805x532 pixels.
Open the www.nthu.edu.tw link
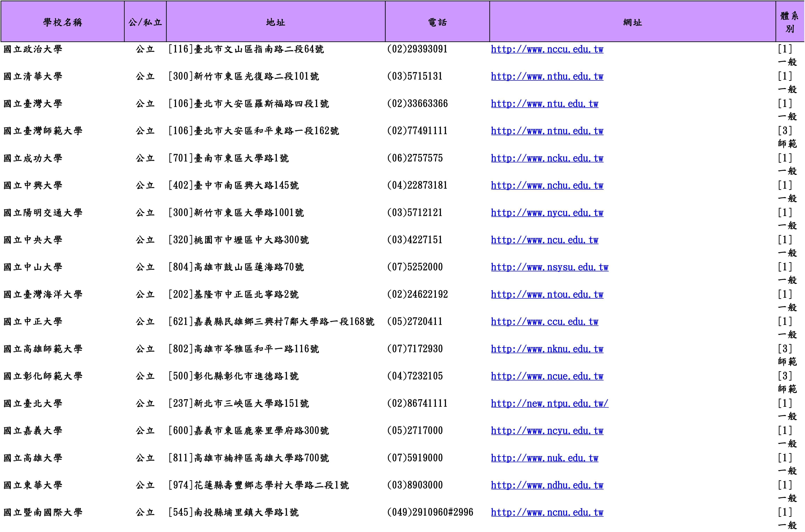[547, 77]
